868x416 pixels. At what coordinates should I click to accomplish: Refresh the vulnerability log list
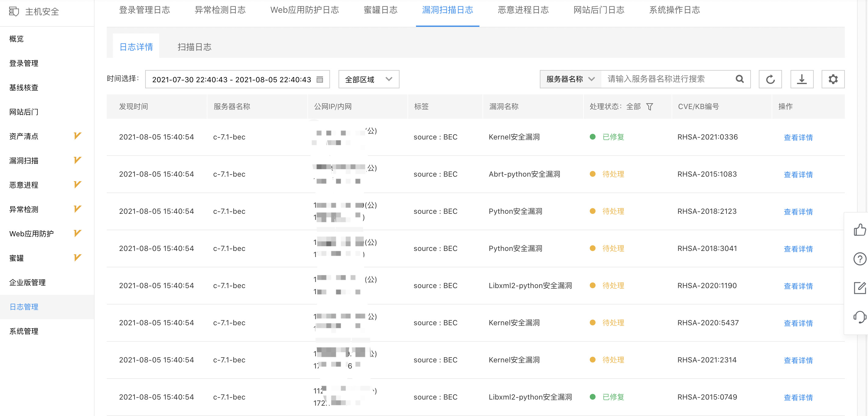click(770, 79)
